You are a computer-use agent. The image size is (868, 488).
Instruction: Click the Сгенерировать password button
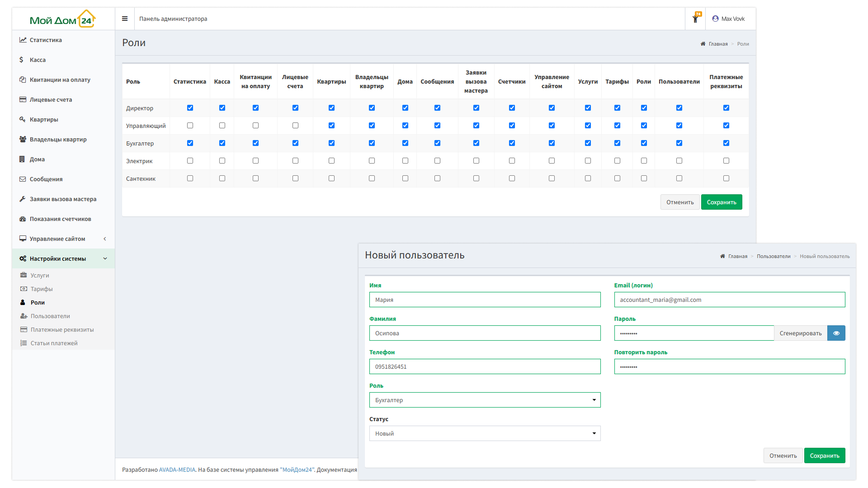coord(800,333)
